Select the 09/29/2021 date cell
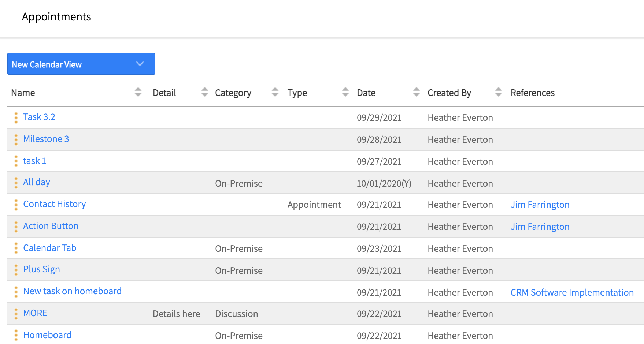This screenshot has height=344, width=644. 379,118
